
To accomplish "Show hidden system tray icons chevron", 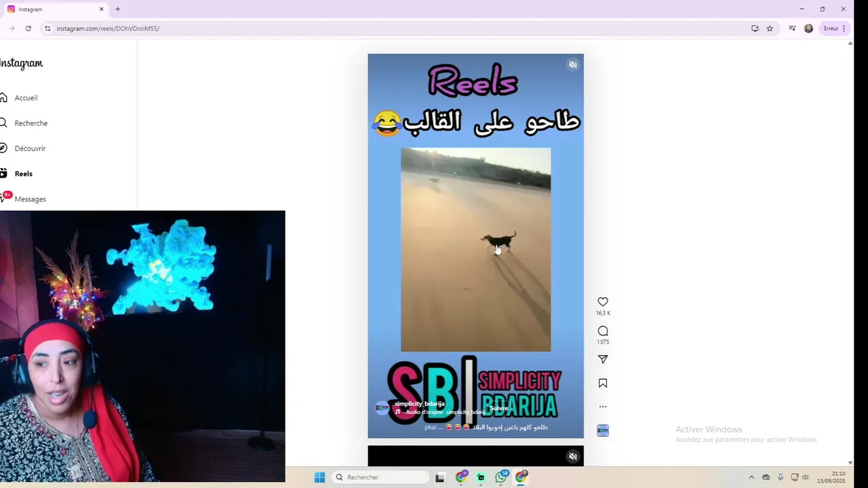I will click(x=751, y=477).
